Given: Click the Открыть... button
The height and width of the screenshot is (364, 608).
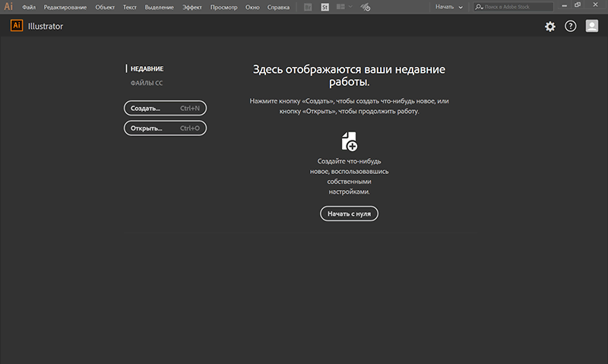Looking at the screenshot, I should (165, 128).
